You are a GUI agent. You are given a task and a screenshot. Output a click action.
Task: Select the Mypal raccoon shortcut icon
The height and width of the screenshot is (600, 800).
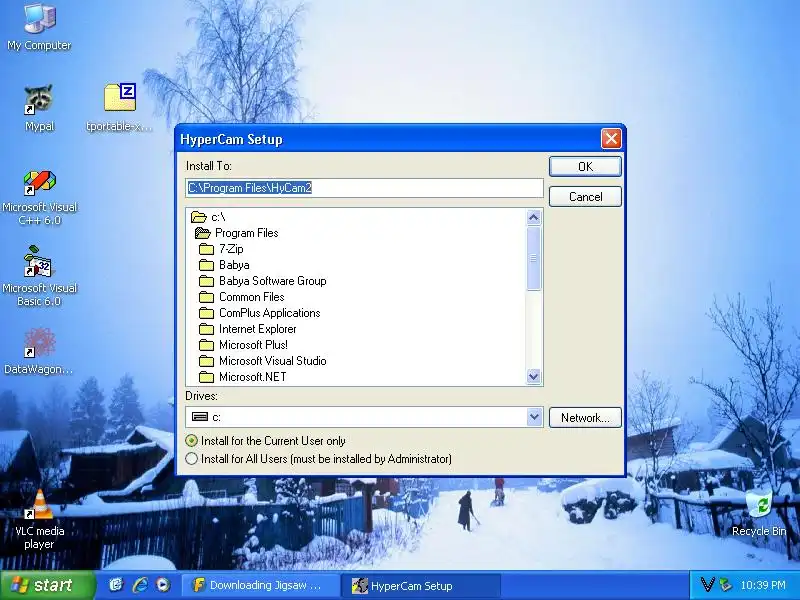tap(39, 108)
